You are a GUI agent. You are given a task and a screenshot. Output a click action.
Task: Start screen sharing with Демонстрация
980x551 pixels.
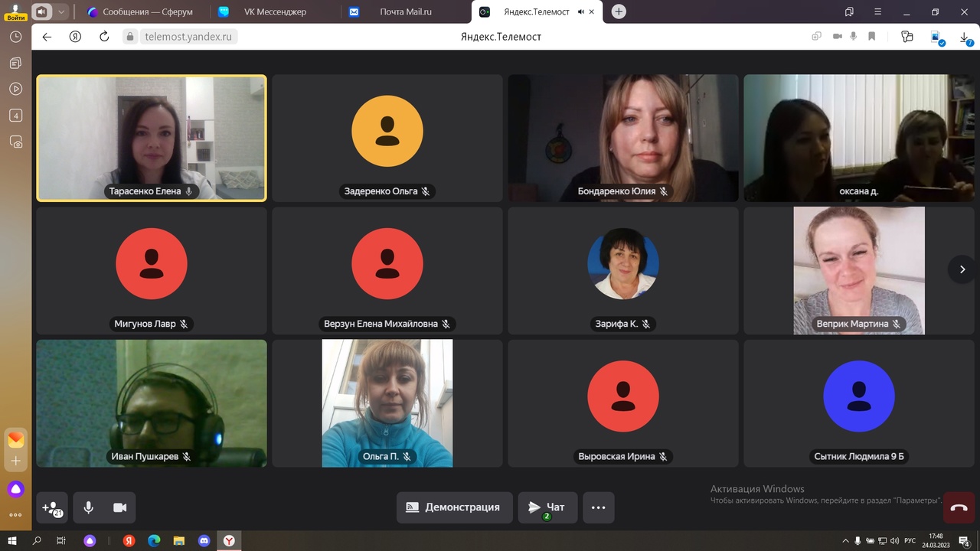pos(454,507)
